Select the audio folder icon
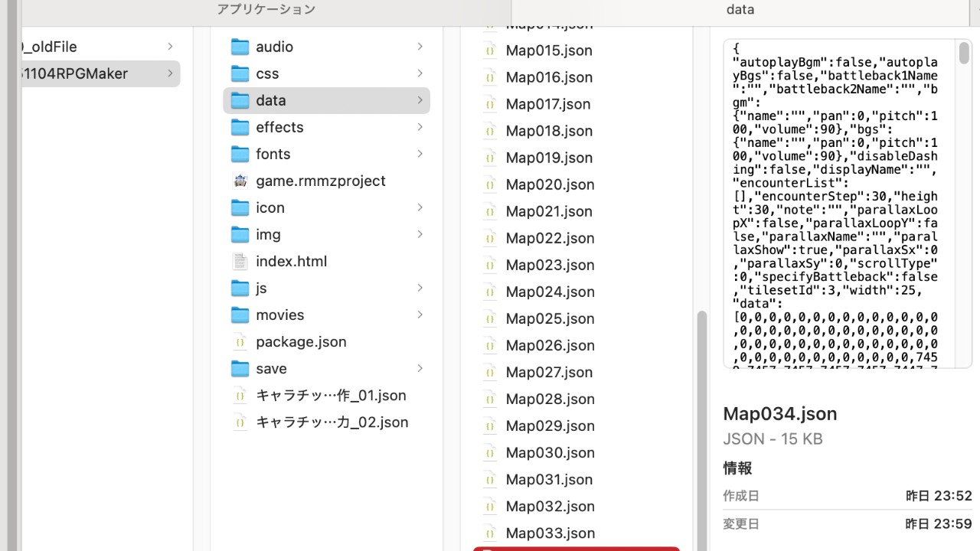This screenshot has width=980, height=551. coord(240,47)
